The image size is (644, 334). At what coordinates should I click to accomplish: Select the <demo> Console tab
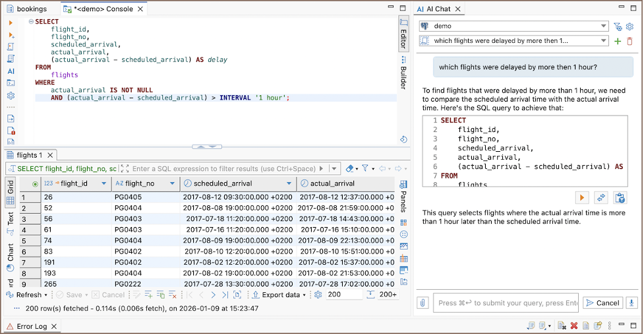click(x=103, y=9)
